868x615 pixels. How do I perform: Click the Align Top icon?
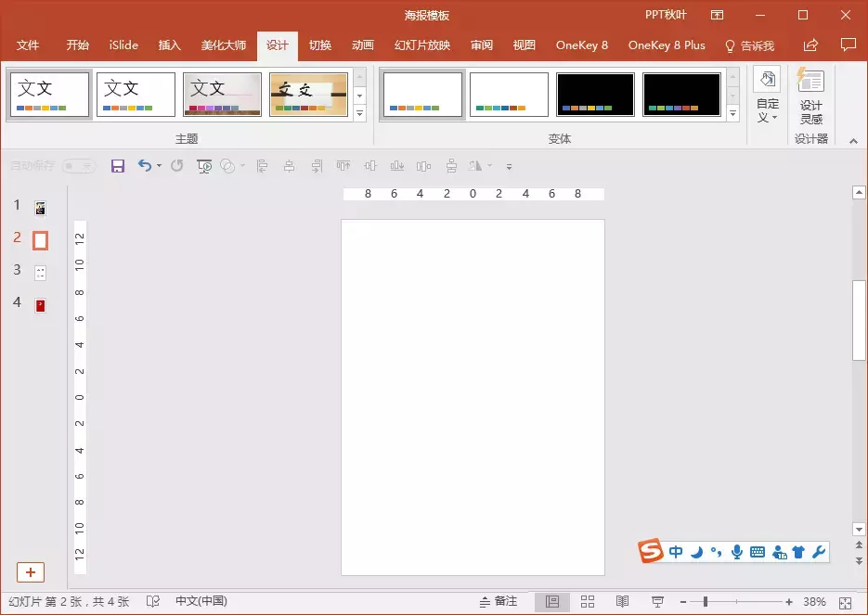[343, 165]
